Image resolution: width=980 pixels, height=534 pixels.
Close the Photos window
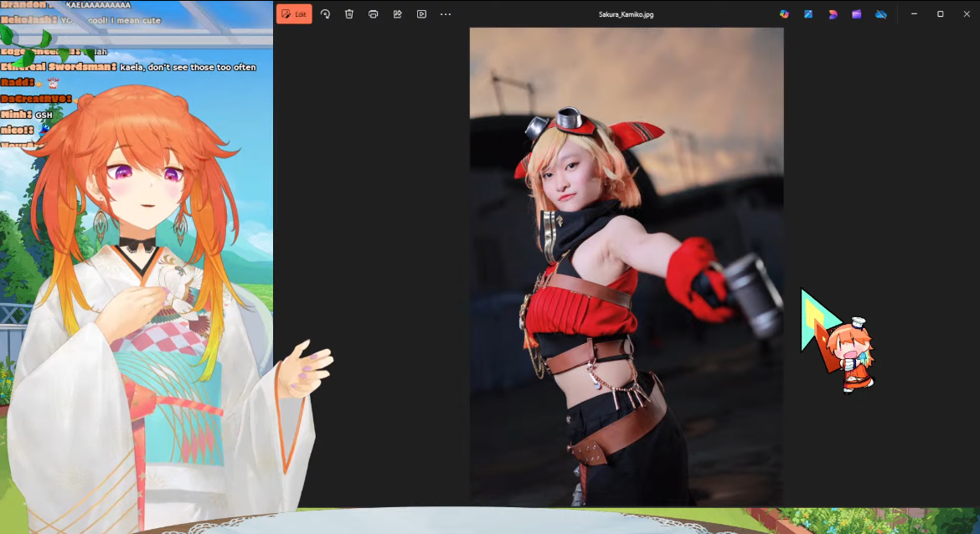pos(967,13)
